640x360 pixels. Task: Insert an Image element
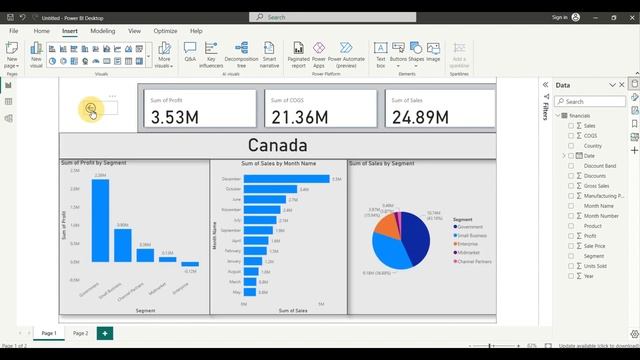tap(433, 52)
